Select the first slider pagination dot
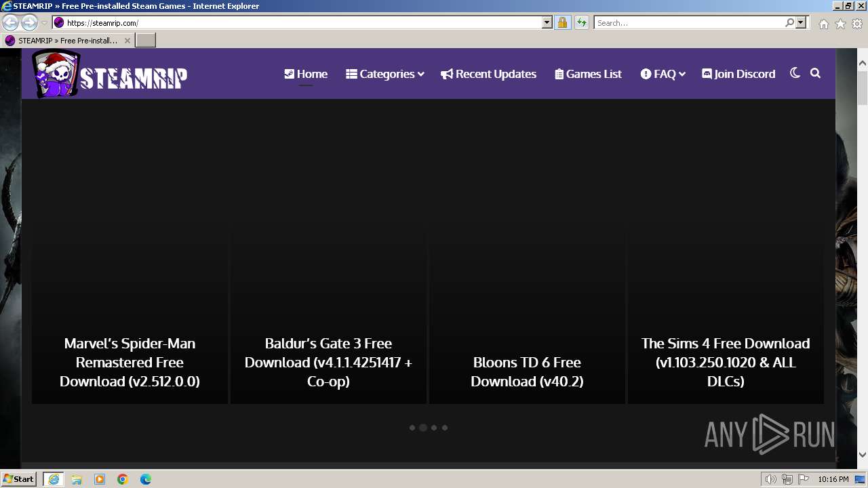 tap(412, 428)
